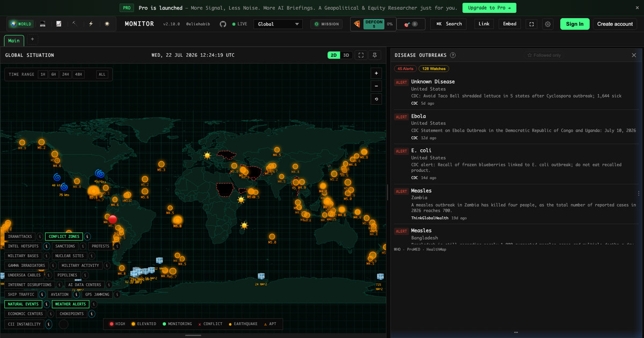Turn on the Protests layer
The width and height of the screenshot is (644, 338).
coord(100,246)
